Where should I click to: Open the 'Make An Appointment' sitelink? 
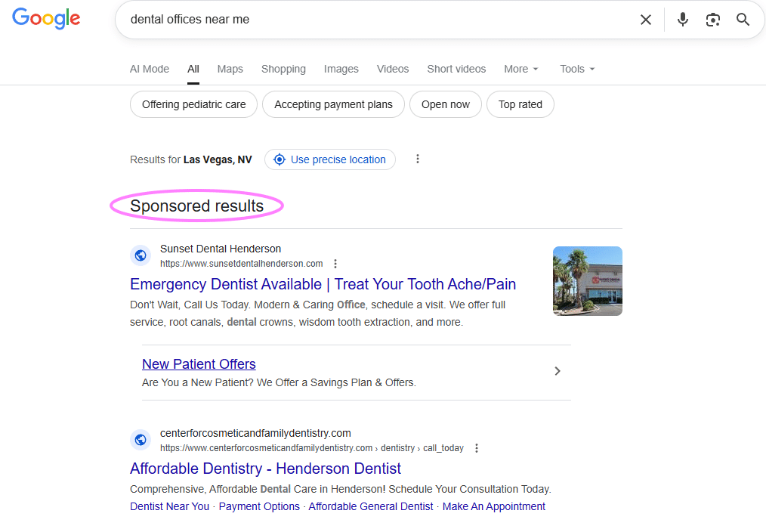[494, 506]
